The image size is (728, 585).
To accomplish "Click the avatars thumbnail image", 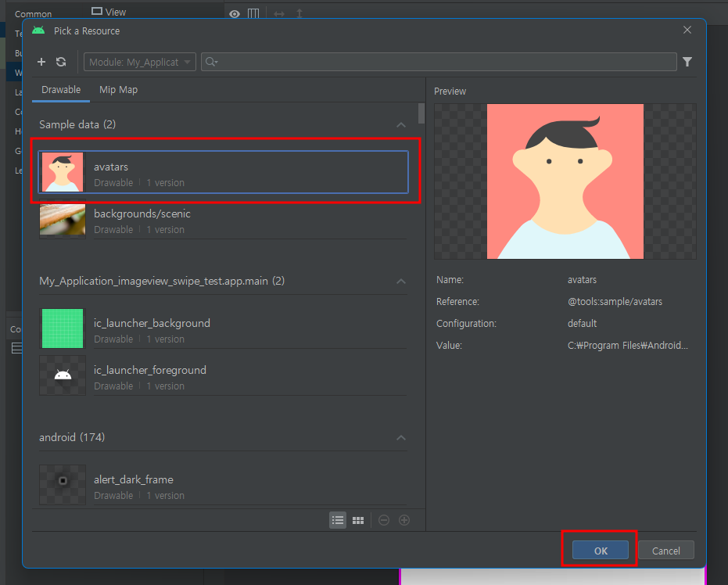I will pyautogui.click(x=63, y=172).
